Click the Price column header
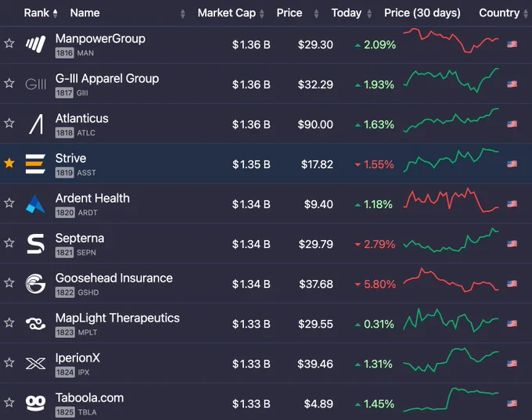This screenshot has height=420, width=532. coord(289,13)
